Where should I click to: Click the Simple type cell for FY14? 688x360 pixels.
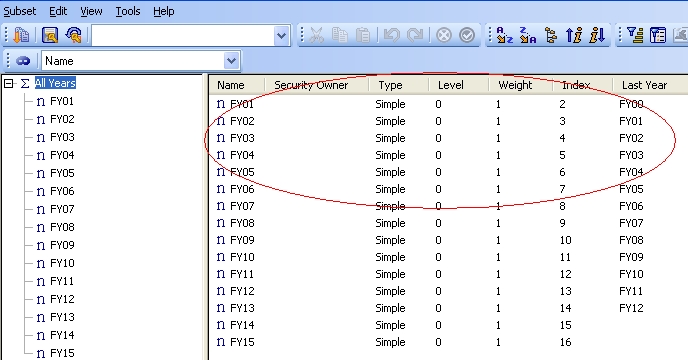(x=390, y=325)
